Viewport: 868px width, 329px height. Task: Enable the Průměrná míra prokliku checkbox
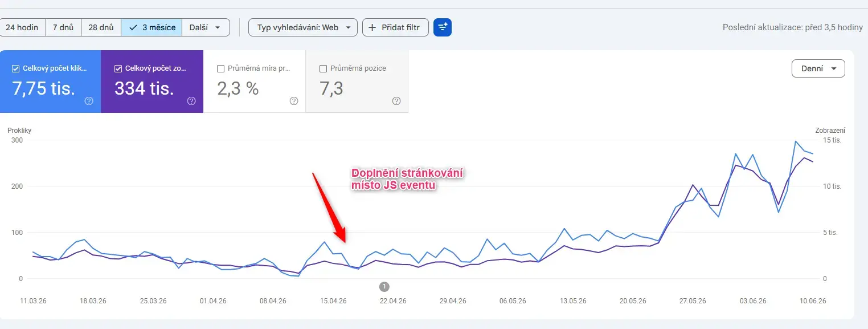click(221, 68)
